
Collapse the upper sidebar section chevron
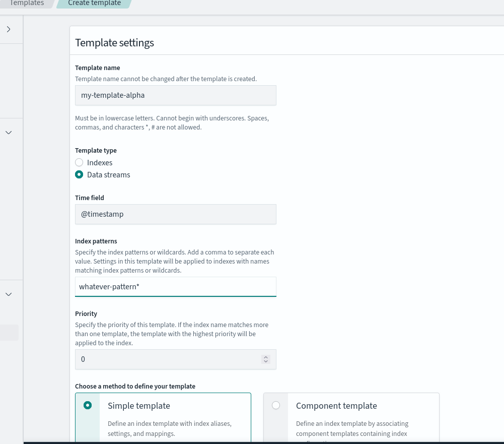[9, 133]
